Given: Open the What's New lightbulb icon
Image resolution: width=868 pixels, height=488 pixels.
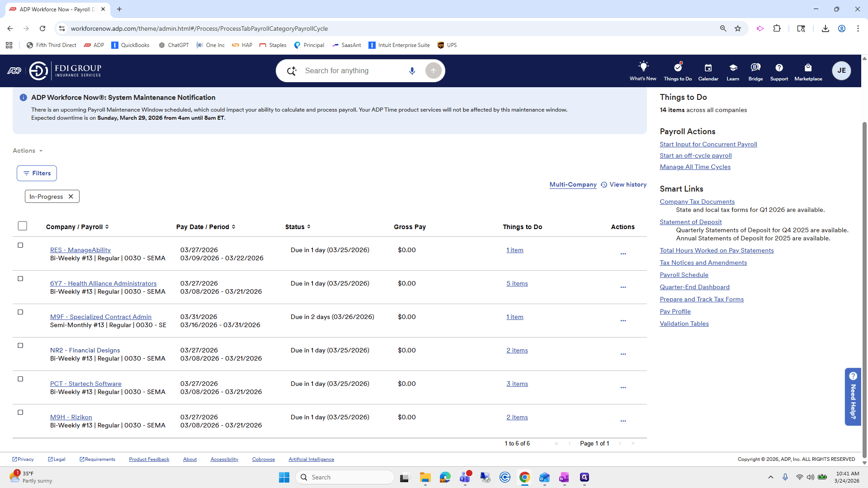Looking at the screenshot, I should tap(643, 71).
